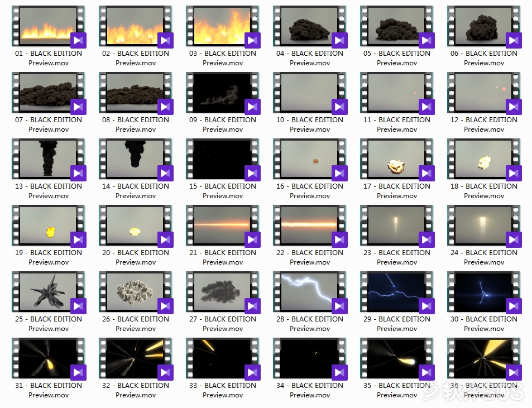Click the file name 02 - BLACK EDITION Preview.mov

[x=136, y=58]
